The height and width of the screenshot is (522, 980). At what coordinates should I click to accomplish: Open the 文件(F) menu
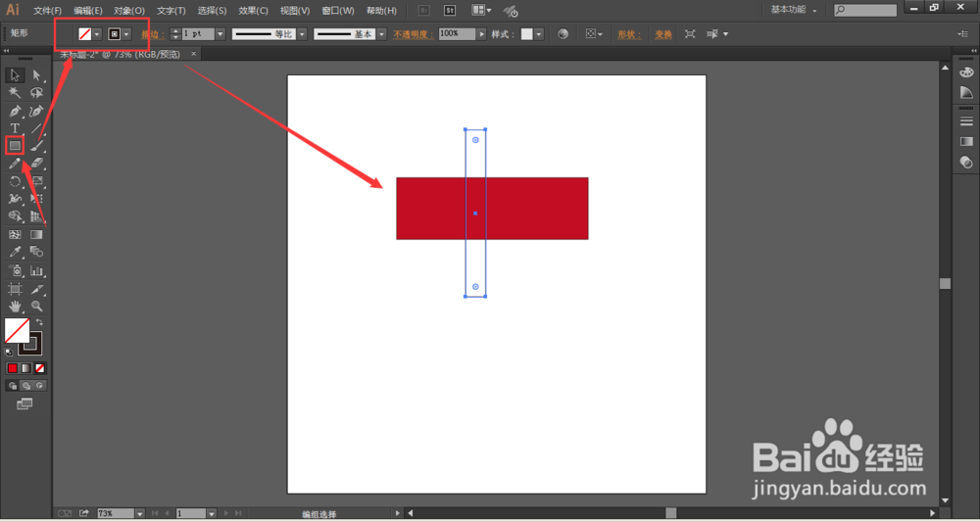point(47,11)
